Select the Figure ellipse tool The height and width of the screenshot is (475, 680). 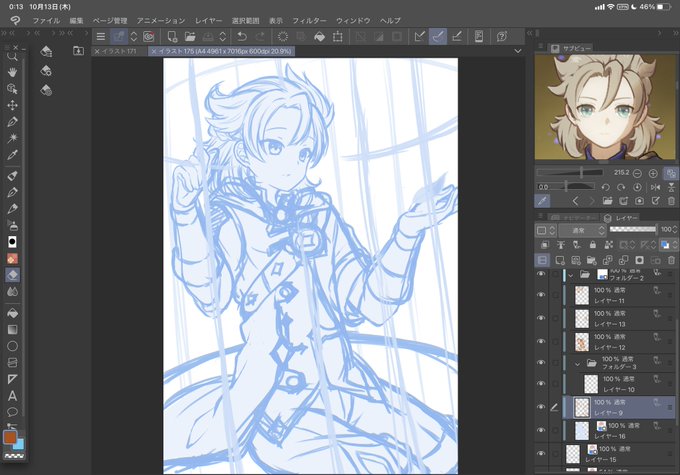pos(12,346)
